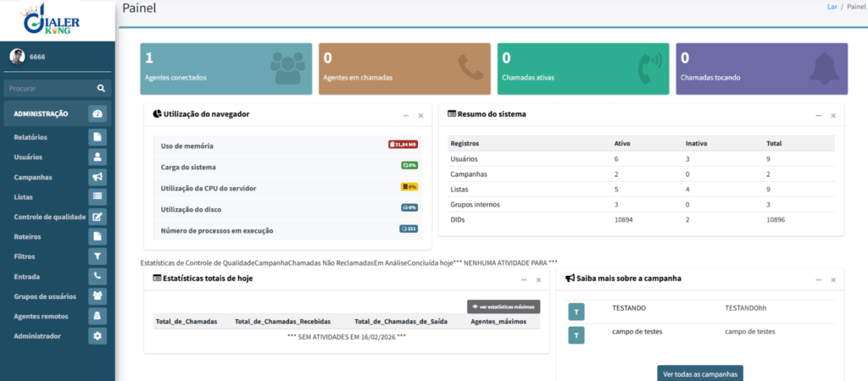Open the Administrador gear icon
868x381 pixels.
tap(97, 336)
